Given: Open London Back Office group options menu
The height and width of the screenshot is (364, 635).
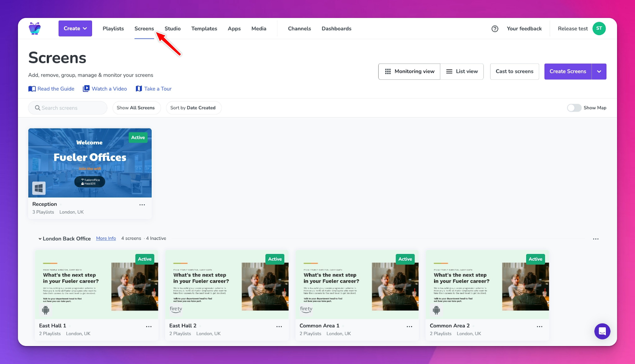Looking at the screenshot, I should click(595, 239).
